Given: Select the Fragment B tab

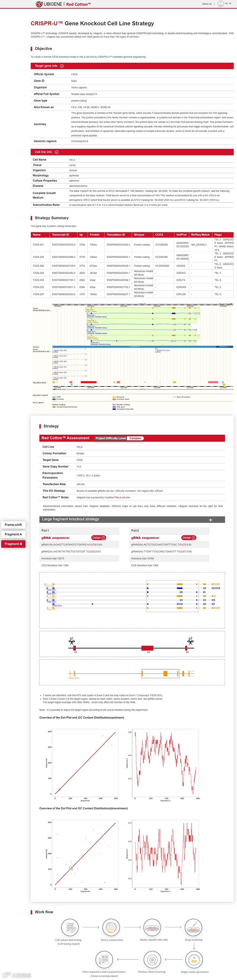Looking at the screenshot, I should coord(13,544).
